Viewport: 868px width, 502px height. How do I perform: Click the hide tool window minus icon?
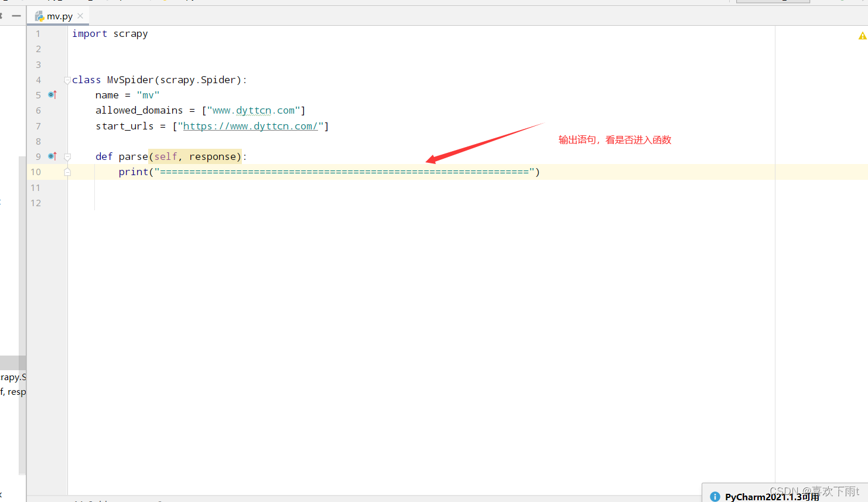coord(16,16)
